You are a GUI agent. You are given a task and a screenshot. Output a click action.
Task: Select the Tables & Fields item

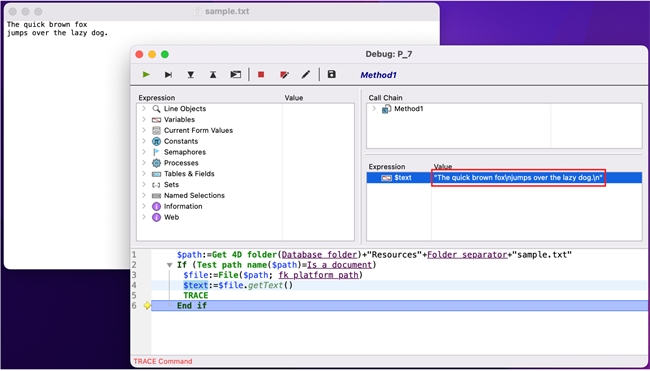[189, 174]
